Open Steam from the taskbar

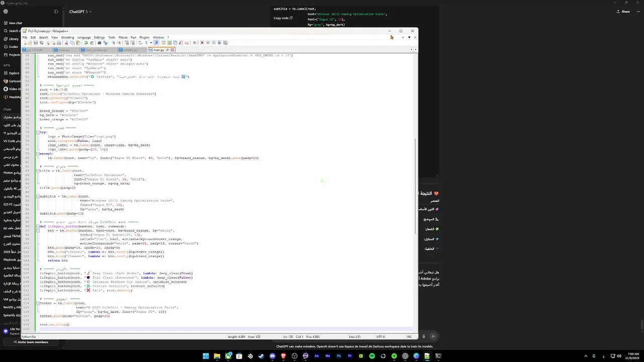click(261, 356)
